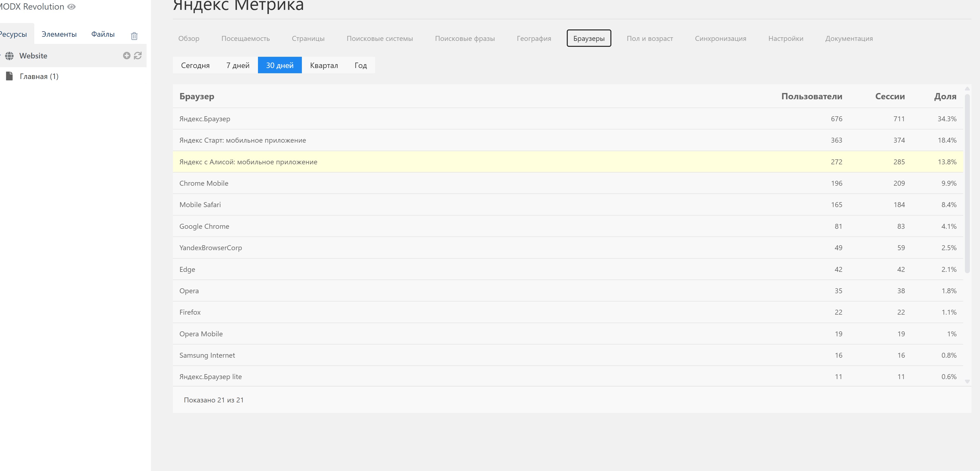Choose the Квартал period

coord(324,65)
